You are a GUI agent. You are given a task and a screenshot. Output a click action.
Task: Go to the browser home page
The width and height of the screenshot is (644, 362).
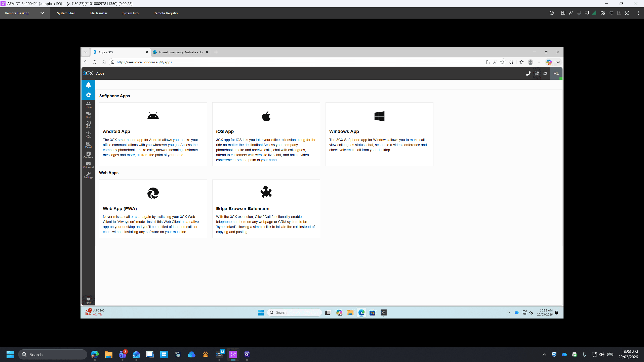tap(104, 62)
